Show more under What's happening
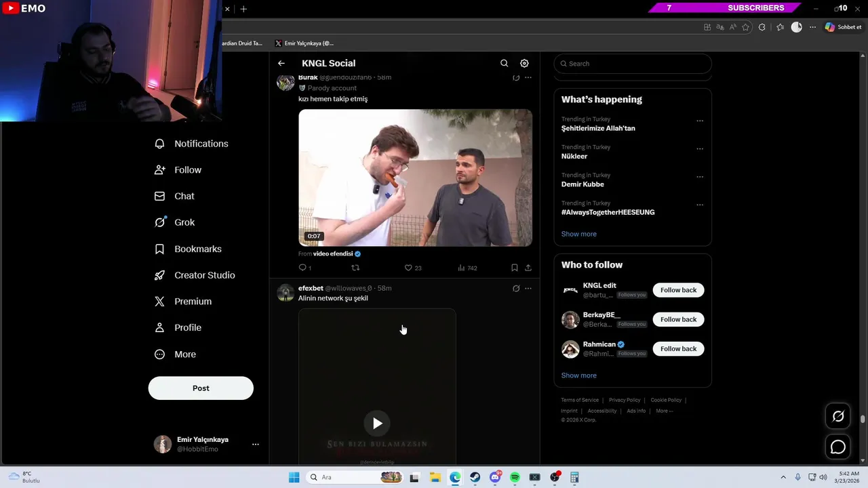 click(579, 234)
